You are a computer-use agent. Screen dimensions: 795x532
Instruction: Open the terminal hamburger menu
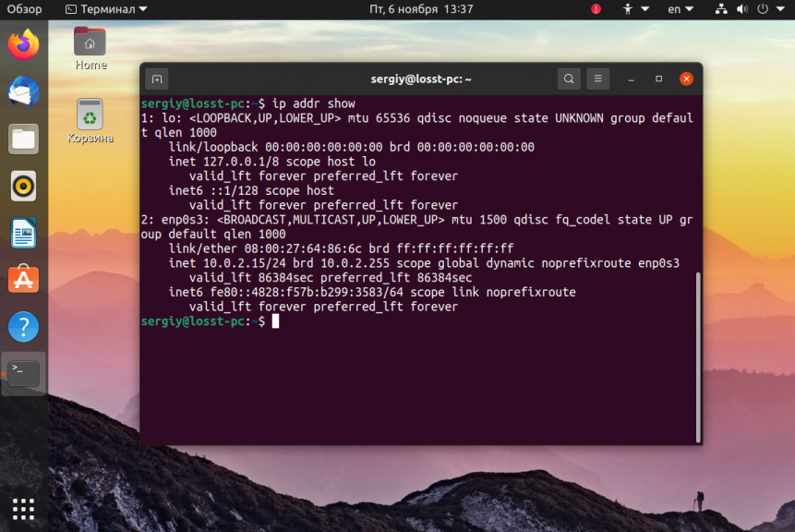(597, 79)
